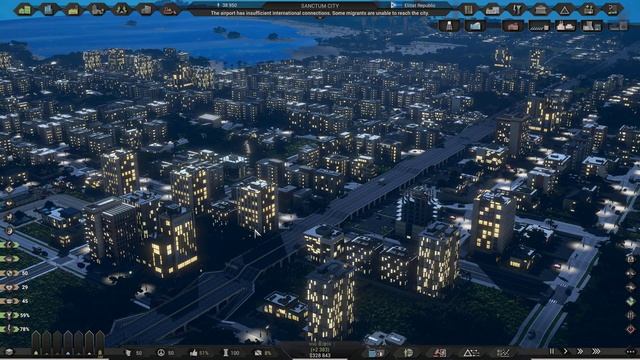Click the heart indicator showing 29
640x360 pixels.
pyautogui.click(x=14, y=287)
